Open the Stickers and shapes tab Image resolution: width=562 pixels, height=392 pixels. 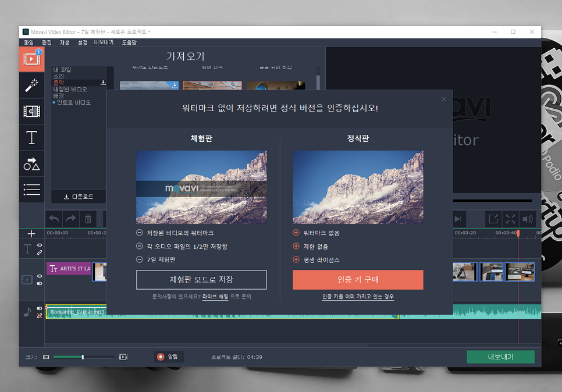pyautogui.click(x=32, y=164)
